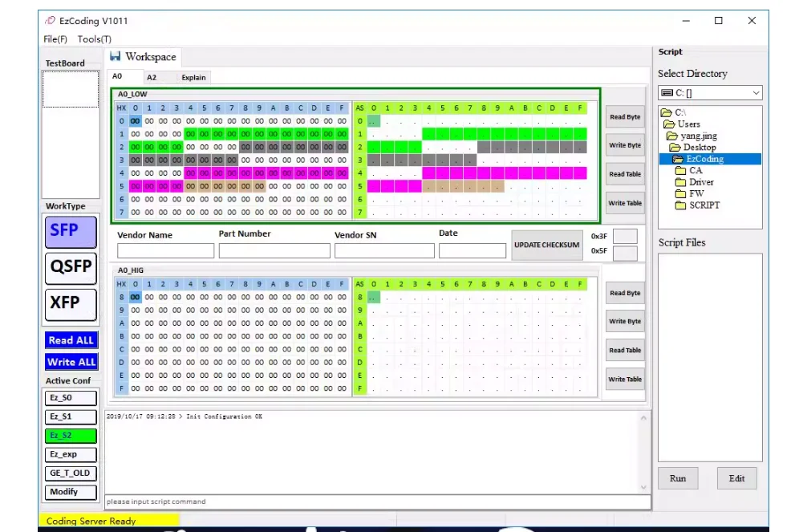Click the log scrollbar up arrow
The height and width of the screenshot is (532, 799).
coord(643,418)
